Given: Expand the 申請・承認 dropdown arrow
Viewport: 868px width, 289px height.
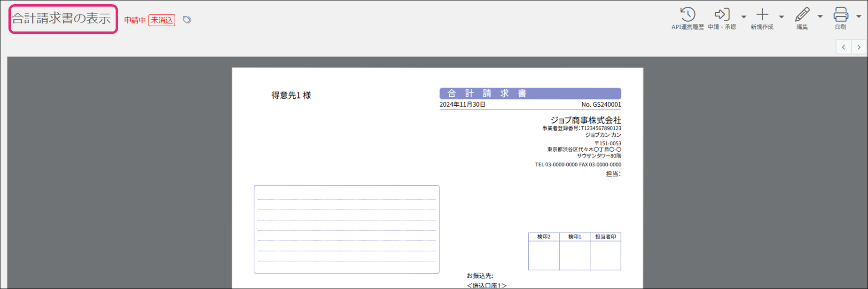Looking at the screenshot, I should click(743, 17).
